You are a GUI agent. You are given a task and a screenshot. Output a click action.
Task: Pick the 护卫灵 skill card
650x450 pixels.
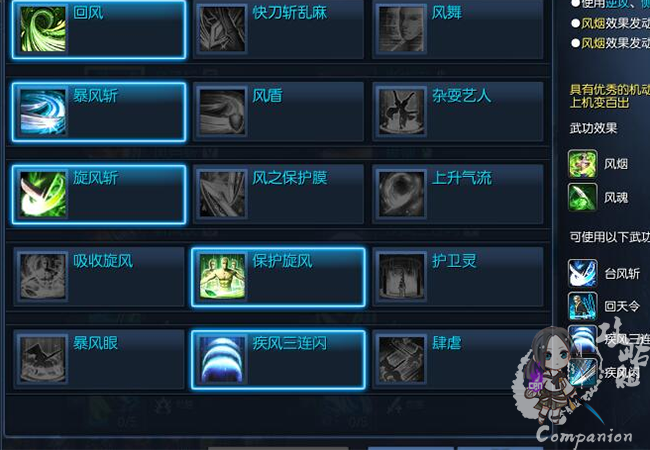click(x=458, y=277)
